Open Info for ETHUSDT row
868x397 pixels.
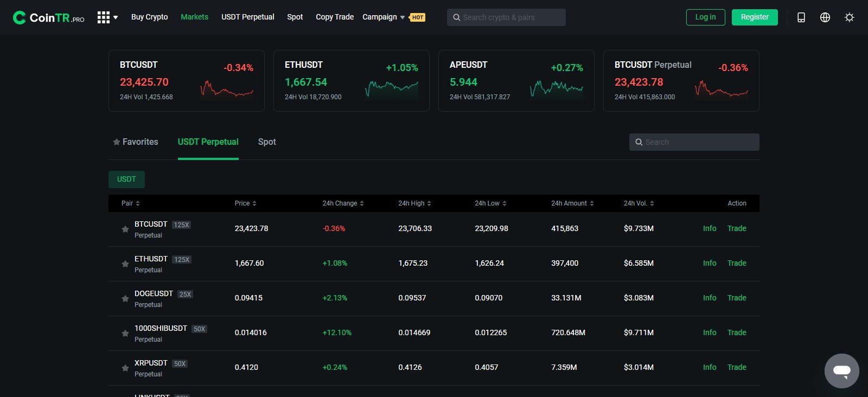710,263
